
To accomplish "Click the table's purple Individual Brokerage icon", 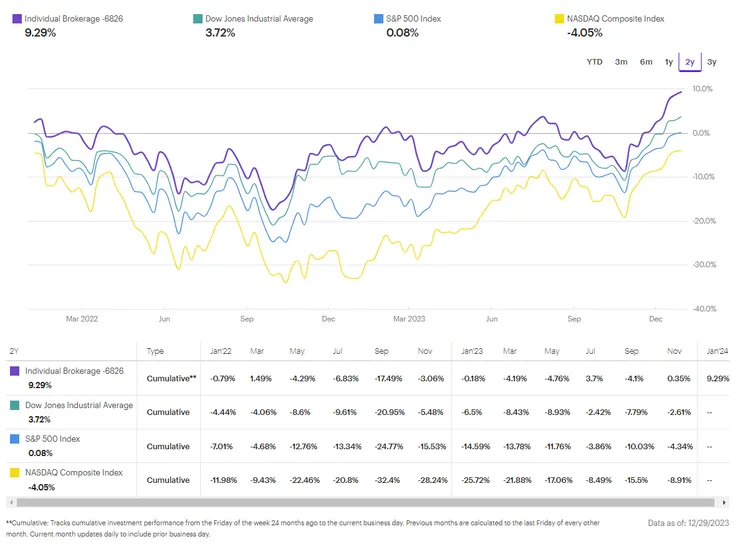I will (15, 371).
